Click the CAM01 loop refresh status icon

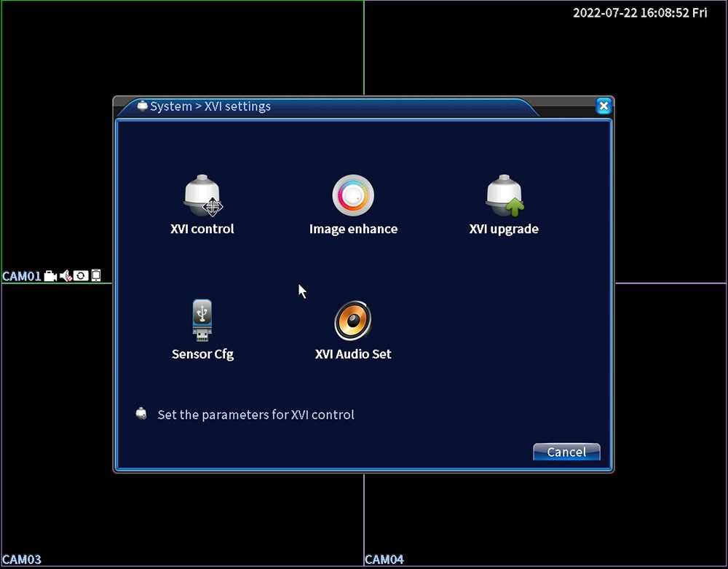(81, 276)
